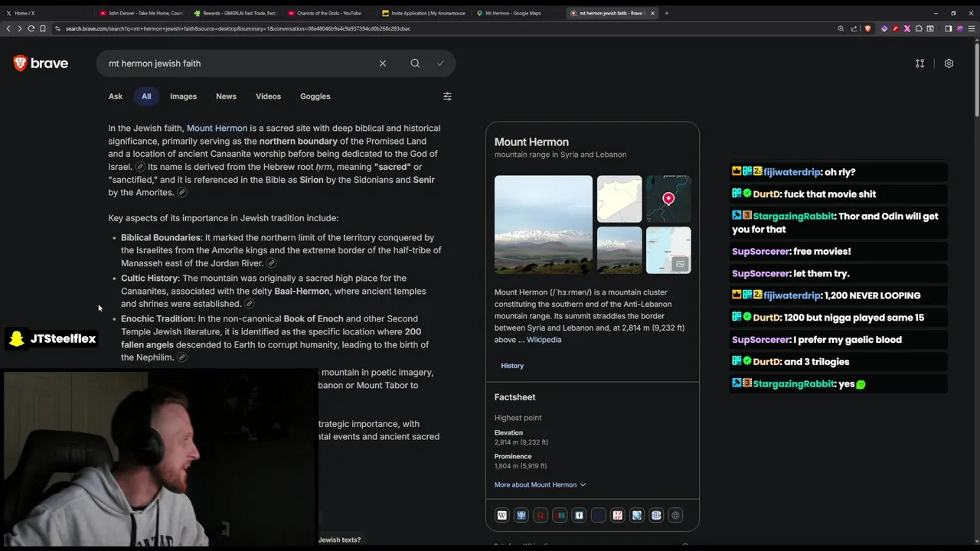Click the 'Cultic History' bullet heading
Screen dimensions: 980x551
(150, 279)
